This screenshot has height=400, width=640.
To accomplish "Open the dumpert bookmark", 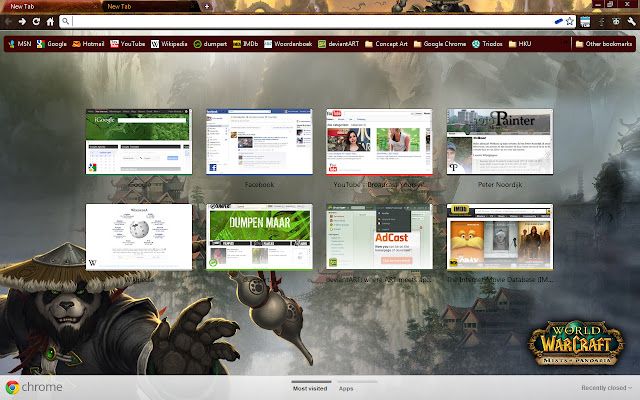I will 210,44.
